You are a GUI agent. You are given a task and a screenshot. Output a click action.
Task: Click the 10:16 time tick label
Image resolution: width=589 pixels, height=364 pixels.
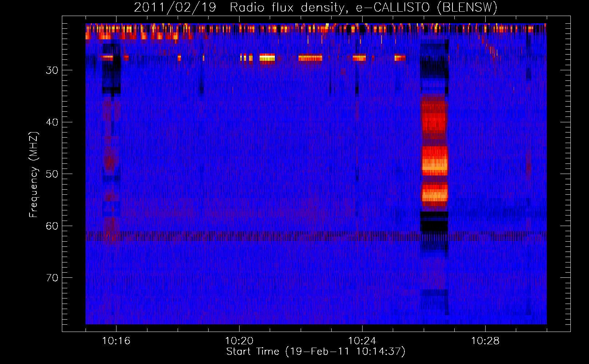(116, 341)
